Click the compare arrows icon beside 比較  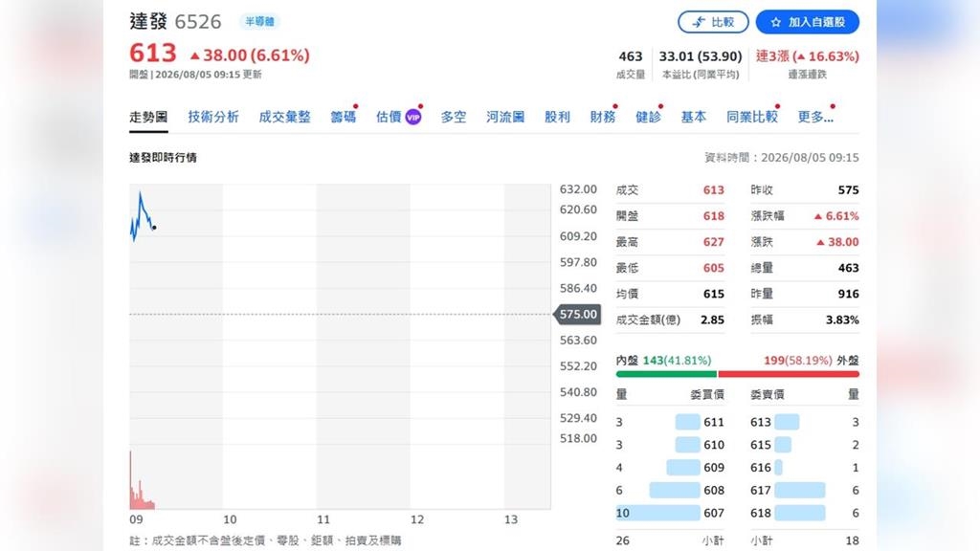point(699,23)
